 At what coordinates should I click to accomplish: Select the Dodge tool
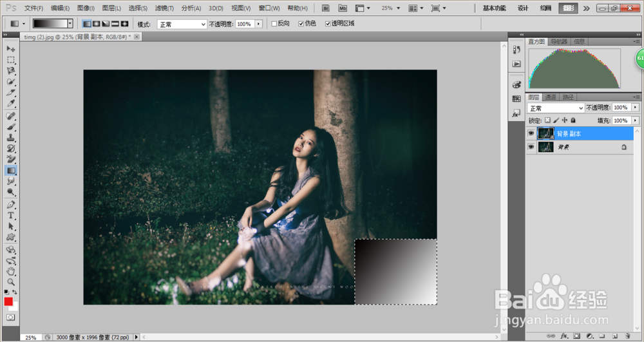click(11, 192)
